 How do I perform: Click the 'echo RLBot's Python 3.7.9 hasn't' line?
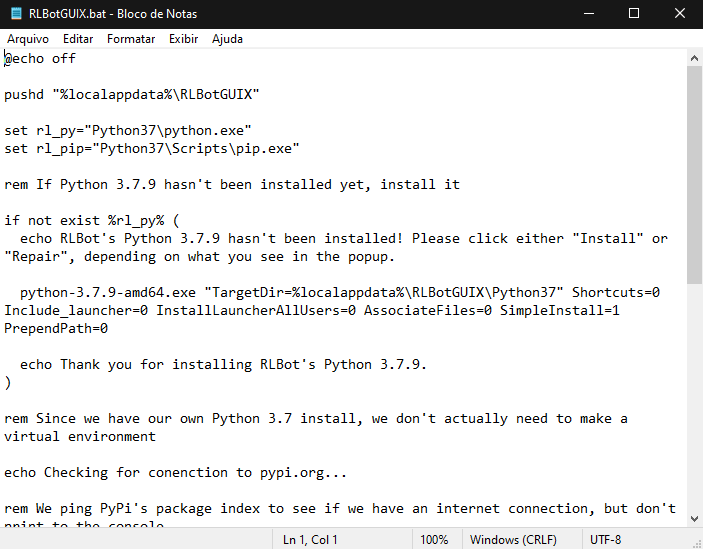coord(344,238)
